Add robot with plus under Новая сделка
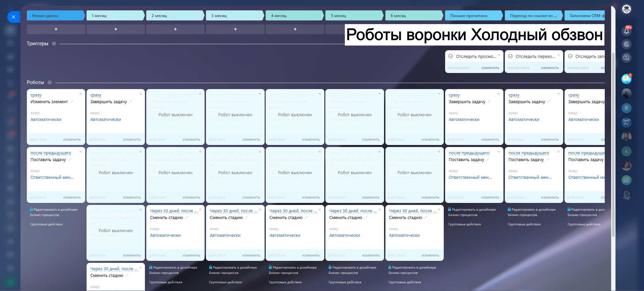644x291 pixels. [56, 29]
